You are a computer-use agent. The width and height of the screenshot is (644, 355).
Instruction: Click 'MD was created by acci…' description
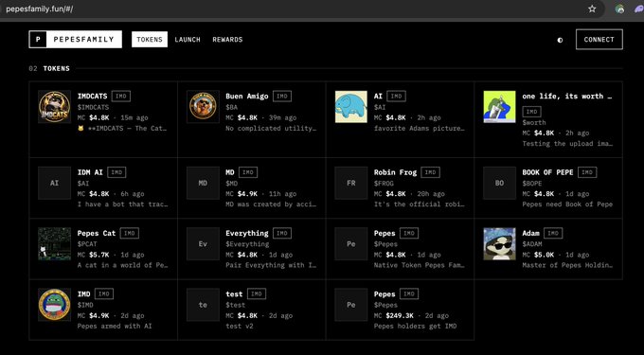click(271, 204)
